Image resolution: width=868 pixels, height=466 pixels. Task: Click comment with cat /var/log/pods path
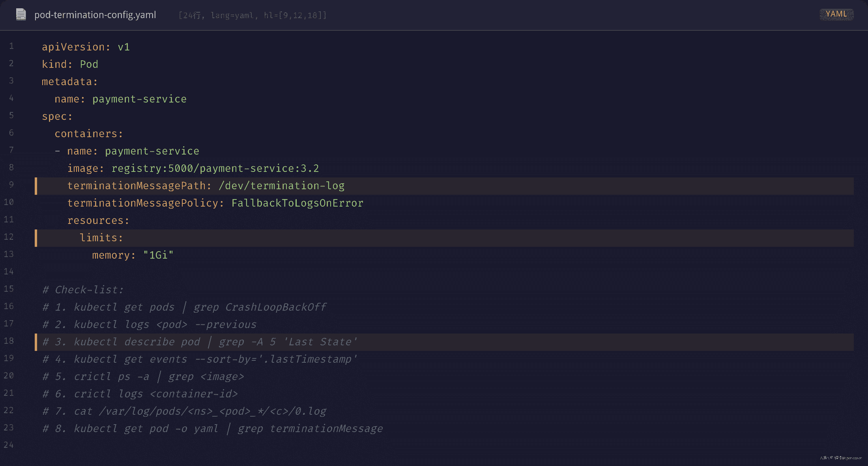pos(184,411)
